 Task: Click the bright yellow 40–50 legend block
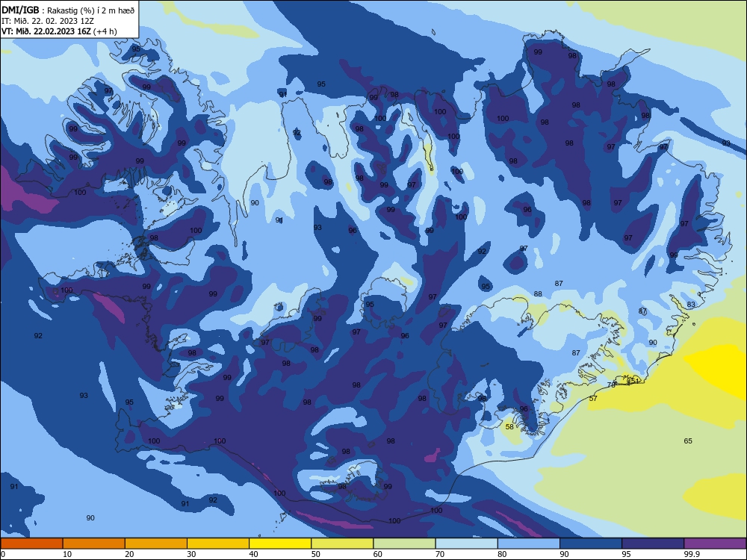click(x=280, y=544)
